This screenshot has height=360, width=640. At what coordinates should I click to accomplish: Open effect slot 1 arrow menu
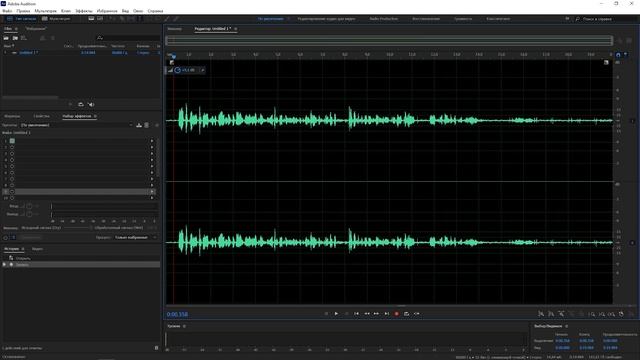152,141
